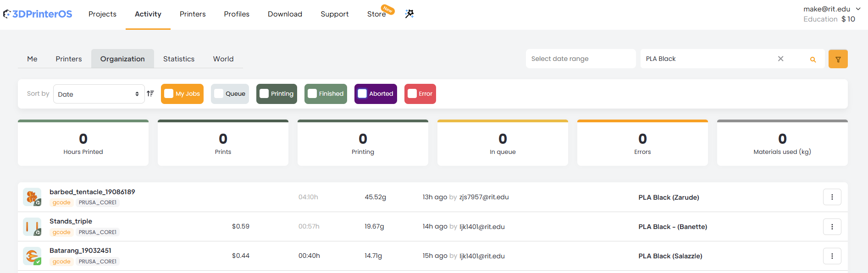This screenshot has height=273, width=868.
Task: Enable the My Jobs checkbox filter
Action: pyautogui.click(x=169, y=93)
